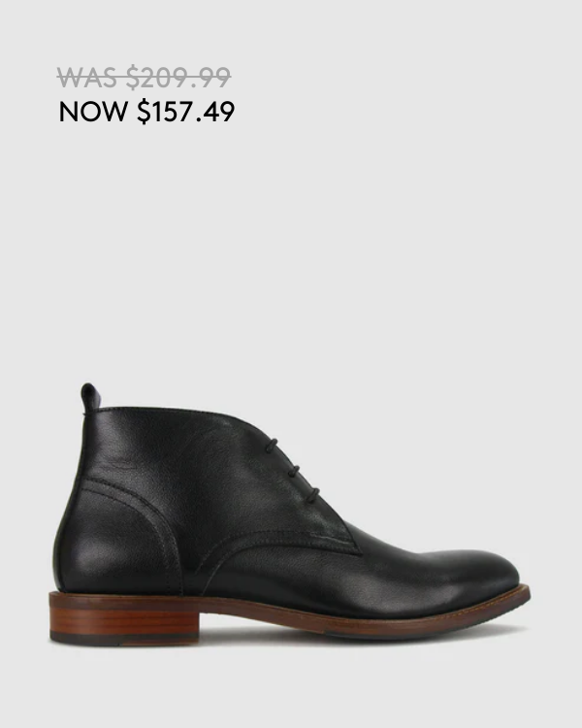
Task: Click the top lace eyelet on the boot
Action: (271, 445)
